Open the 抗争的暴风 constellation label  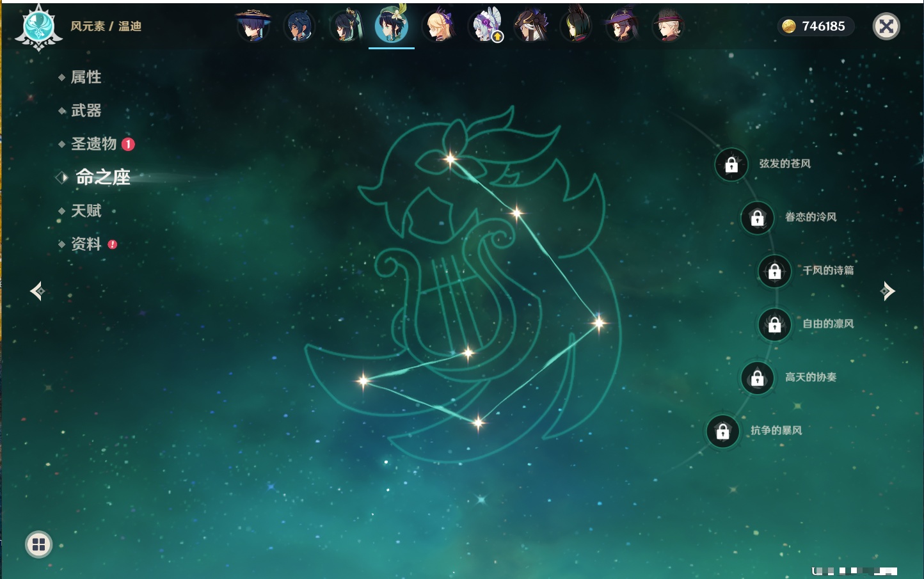pyautogui.click(x=776, y=430)
